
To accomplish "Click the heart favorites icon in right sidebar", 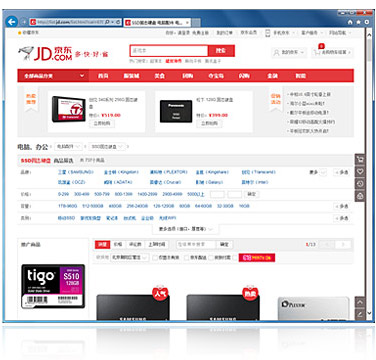I will 360,172.
